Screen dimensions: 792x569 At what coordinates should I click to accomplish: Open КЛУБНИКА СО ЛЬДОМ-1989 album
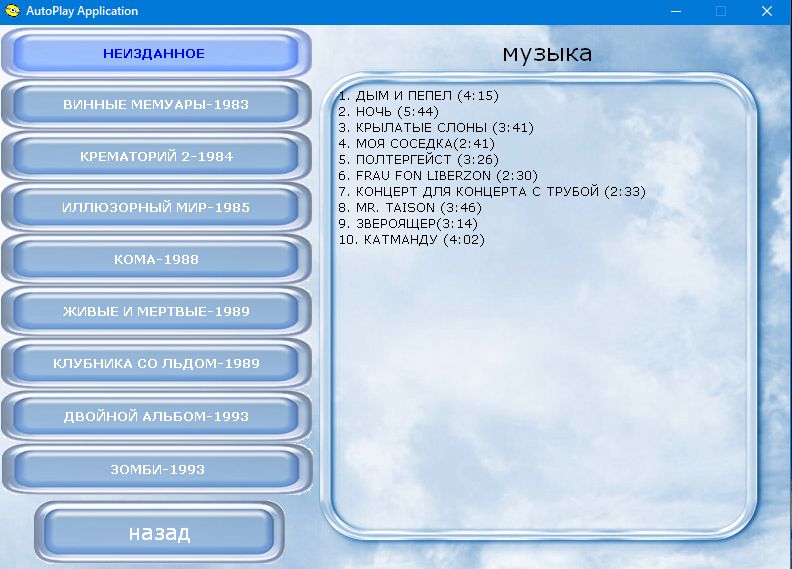[x=156, y=363]
